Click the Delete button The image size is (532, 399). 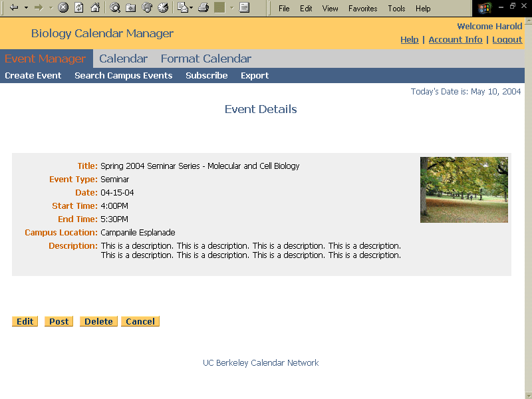[x=98, y=321]
